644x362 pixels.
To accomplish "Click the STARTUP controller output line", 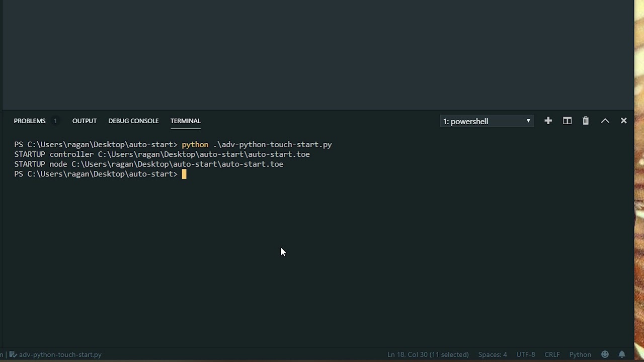I will coord(162,154).
